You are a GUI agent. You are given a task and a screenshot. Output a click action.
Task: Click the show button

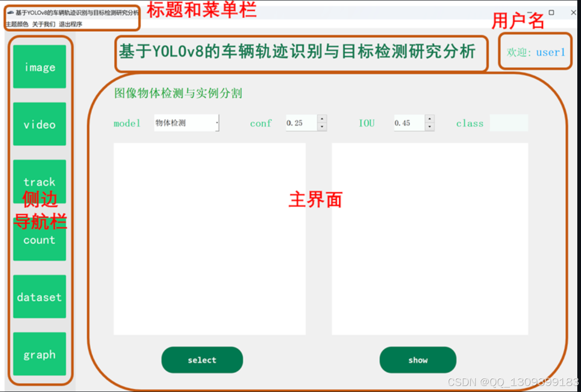pos(418,360)
